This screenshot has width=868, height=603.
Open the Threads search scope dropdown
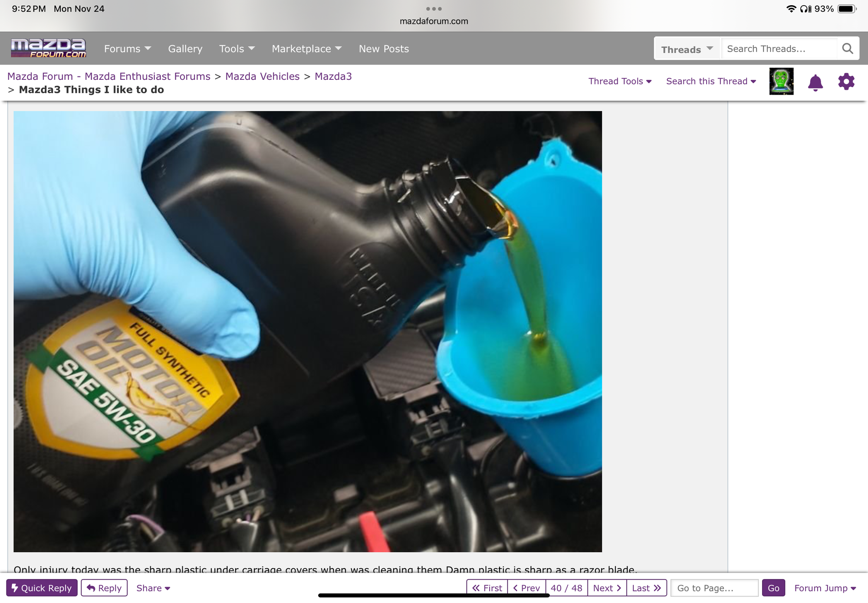(687, 49)
